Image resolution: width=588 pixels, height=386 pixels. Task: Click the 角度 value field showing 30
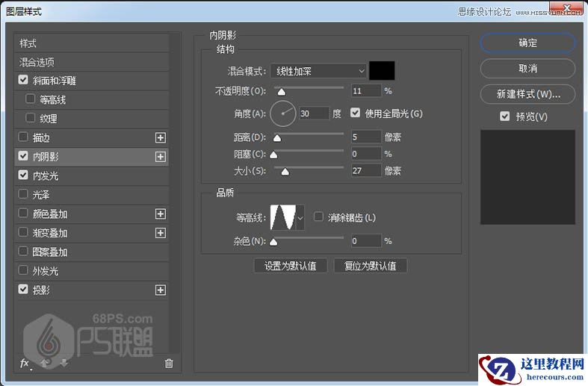pyautogui.click(x=315, y=113)
